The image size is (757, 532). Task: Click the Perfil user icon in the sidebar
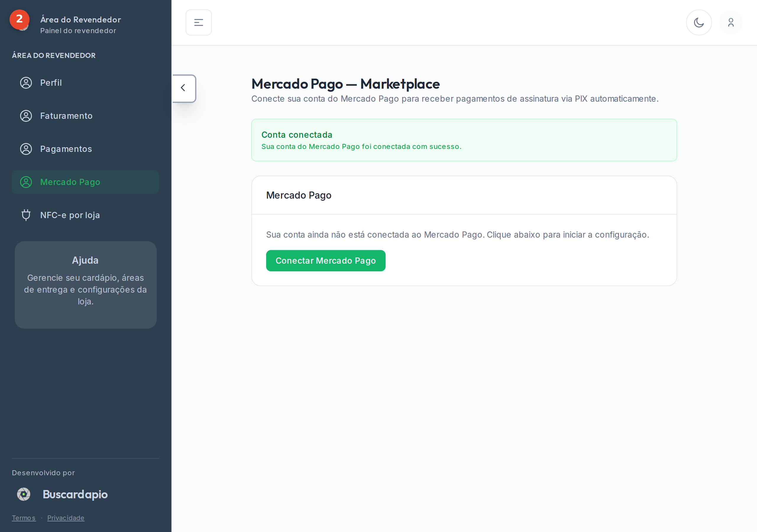click(26, 83)
